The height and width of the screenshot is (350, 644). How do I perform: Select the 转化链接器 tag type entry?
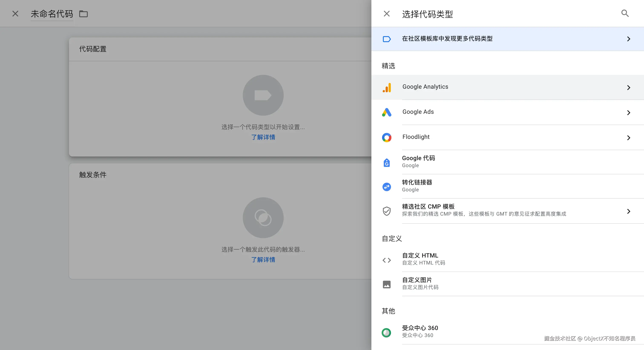click(417, 186)
